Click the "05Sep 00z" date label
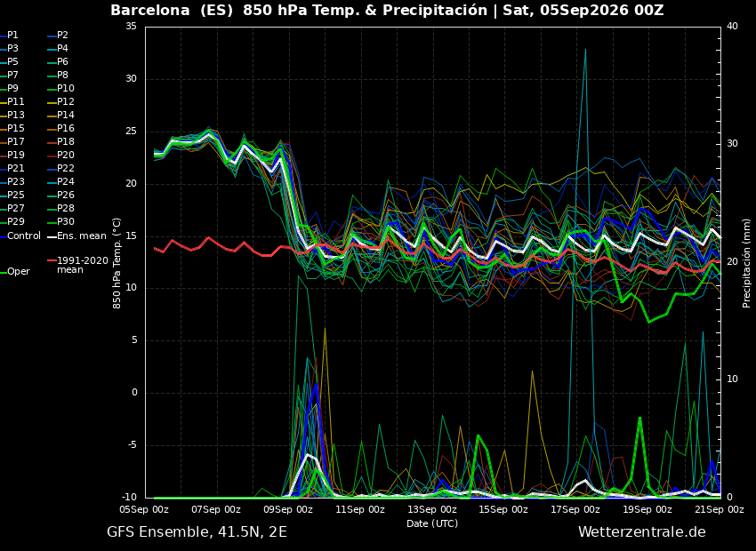756x551 pixels. (x=144, y=509)
